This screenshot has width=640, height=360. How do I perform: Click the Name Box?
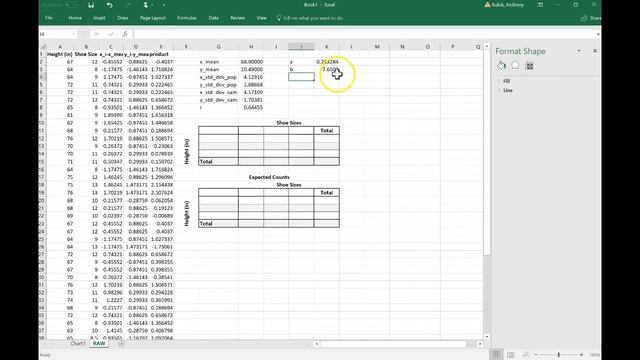tap(56, 34)
